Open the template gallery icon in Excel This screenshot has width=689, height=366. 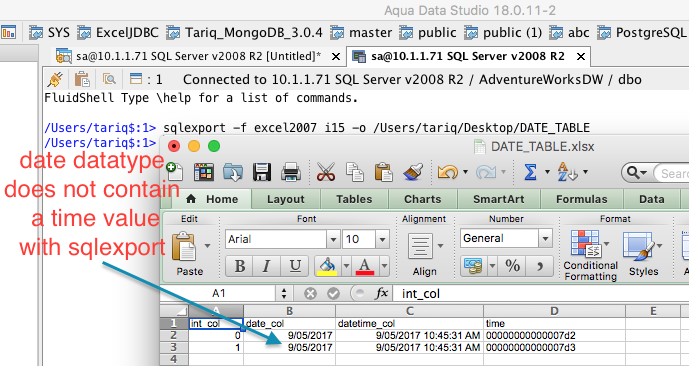pyautogui.click(x=204, y=172)
